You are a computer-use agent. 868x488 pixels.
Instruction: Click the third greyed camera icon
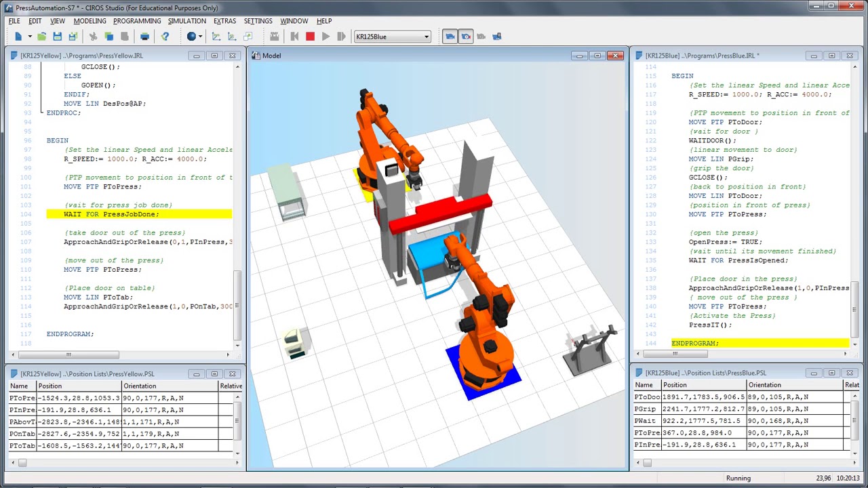(x=481, y=37)
